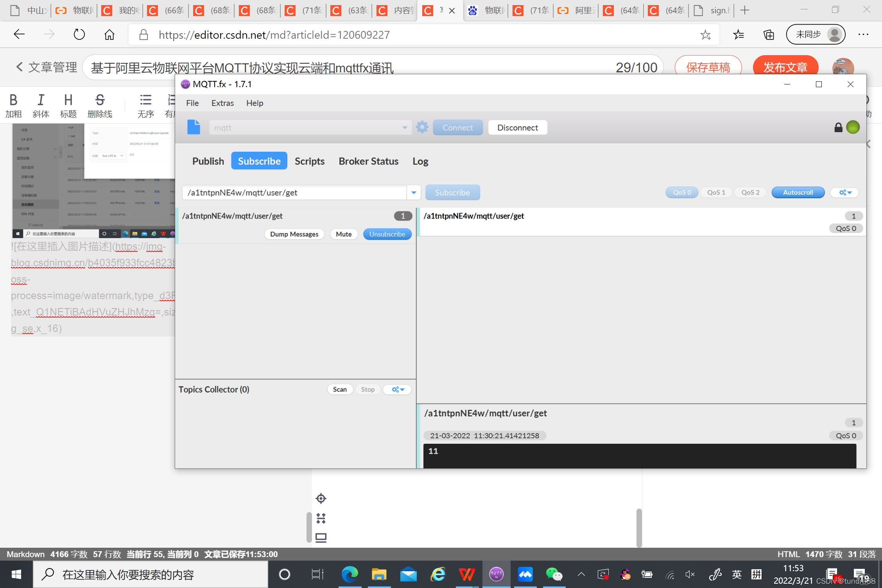Click the browser address bar
This screenshot has height=588, width=882.
point(424,35)
